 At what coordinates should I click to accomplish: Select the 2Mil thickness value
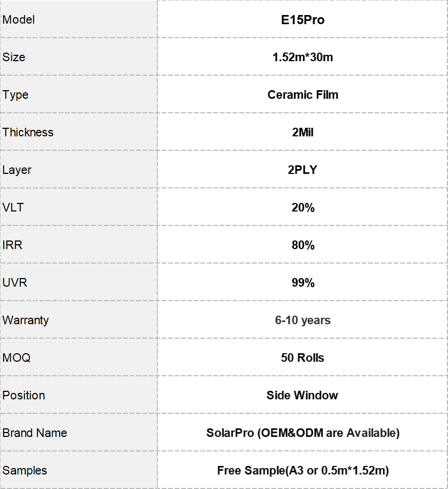(302, 132)
